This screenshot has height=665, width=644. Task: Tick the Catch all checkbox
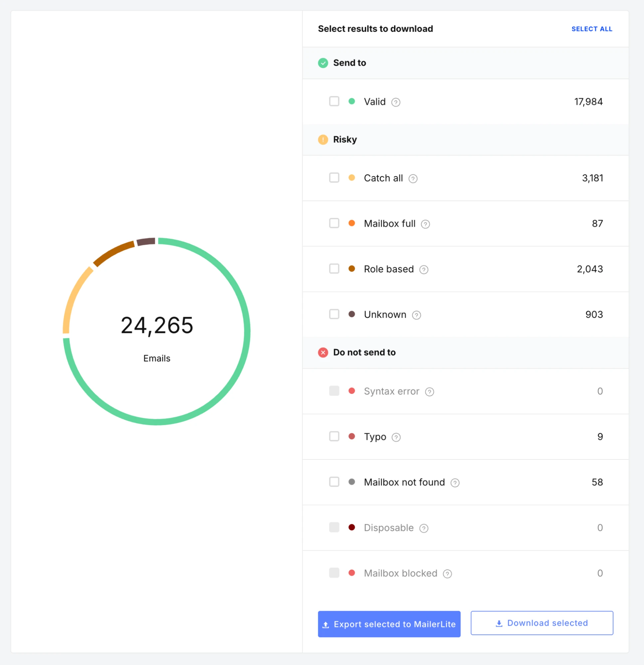(x=334, y=177)
